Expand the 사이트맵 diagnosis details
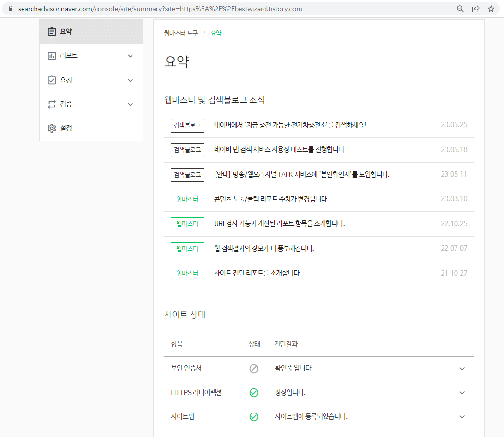 click(462, 417)
